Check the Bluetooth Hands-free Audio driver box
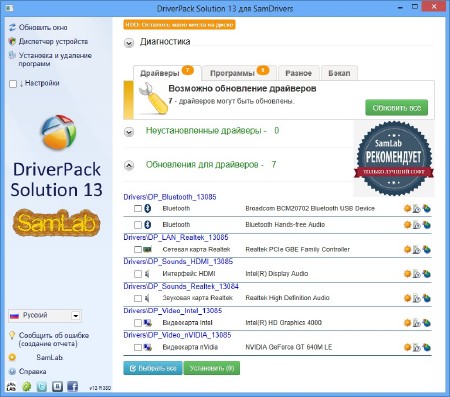 (x=138, y=225)
